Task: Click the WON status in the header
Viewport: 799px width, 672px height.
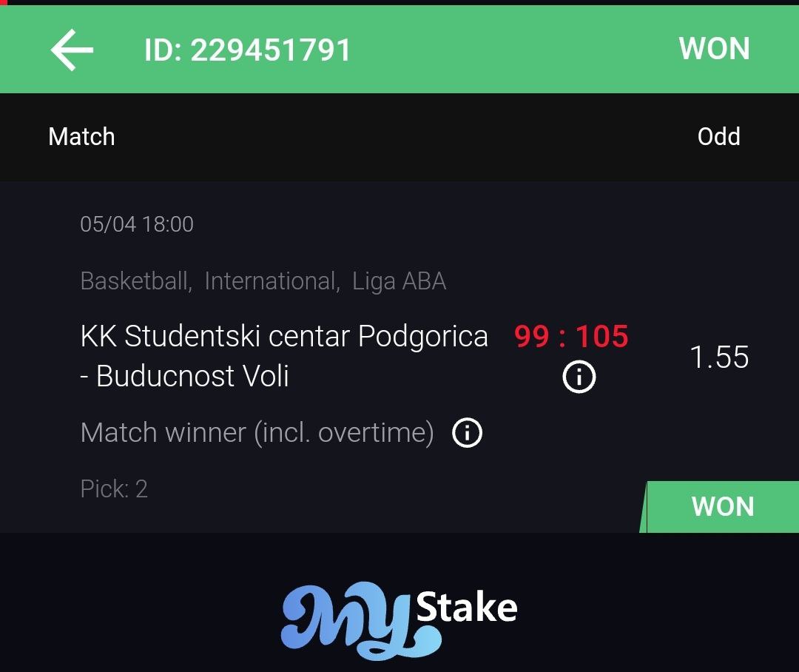Action: (x=715, y=49)
